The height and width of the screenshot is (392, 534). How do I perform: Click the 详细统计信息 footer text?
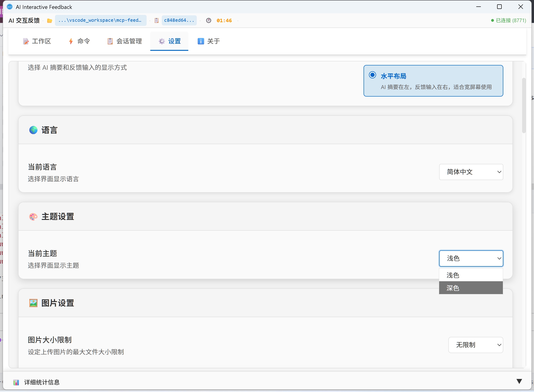point(42,382)
